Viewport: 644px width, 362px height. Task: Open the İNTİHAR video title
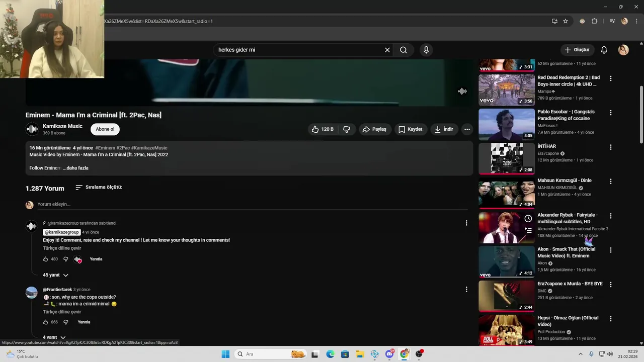[x=547, y=146]
